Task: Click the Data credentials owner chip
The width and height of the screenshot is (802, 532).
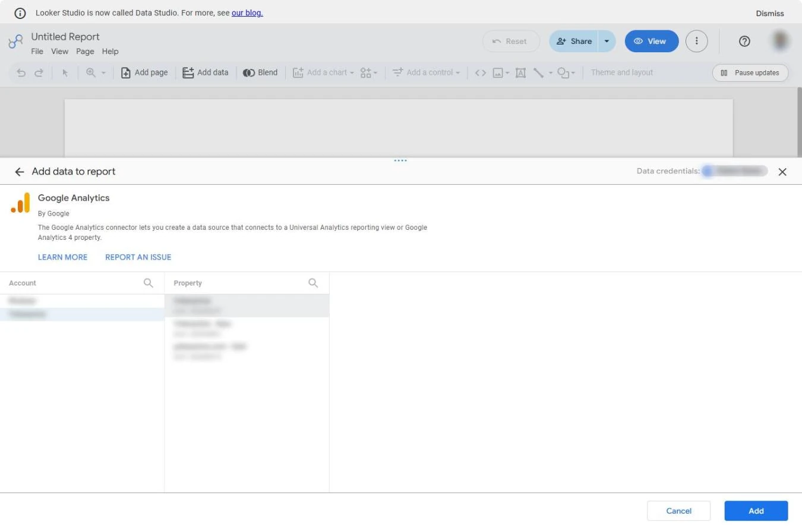Action: coord(735,171)
